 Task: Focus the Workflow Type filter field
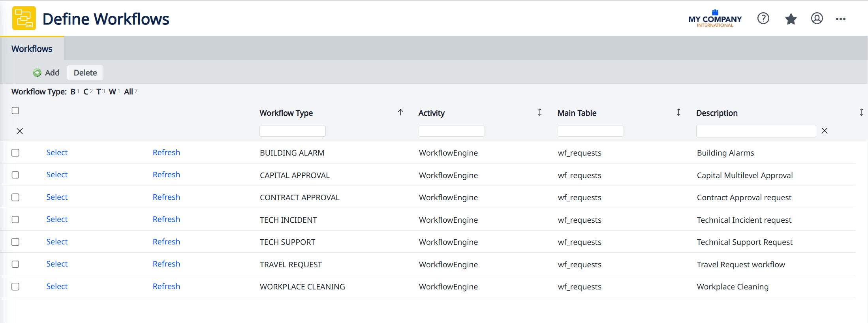[x=292, y=131]
